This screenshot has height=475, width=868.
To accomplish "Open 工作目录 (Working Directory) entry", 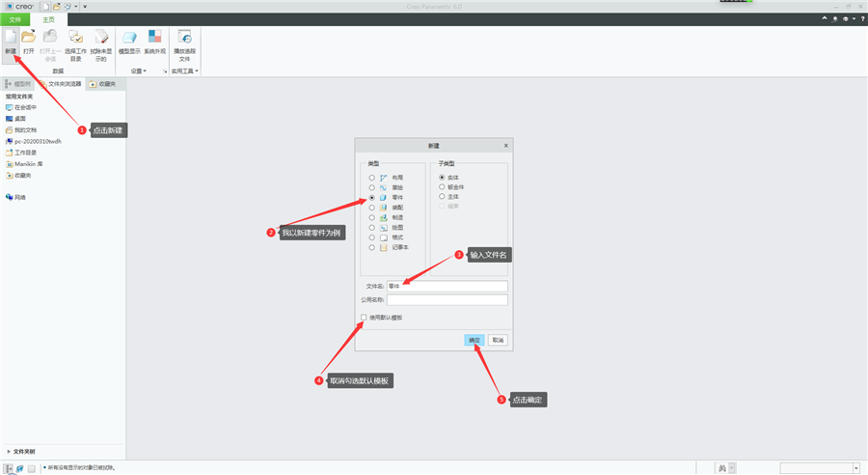I will tap(21, 153).
